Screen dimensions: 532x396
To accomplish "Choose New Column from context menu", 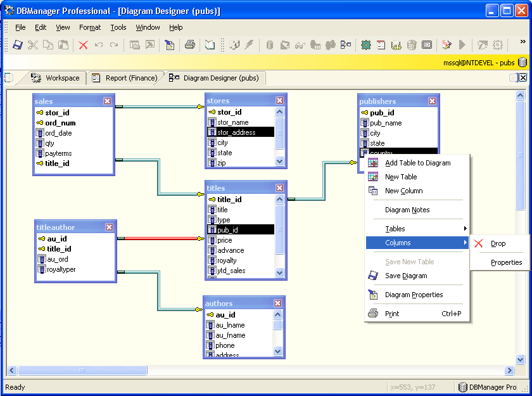I will [417, 191].
